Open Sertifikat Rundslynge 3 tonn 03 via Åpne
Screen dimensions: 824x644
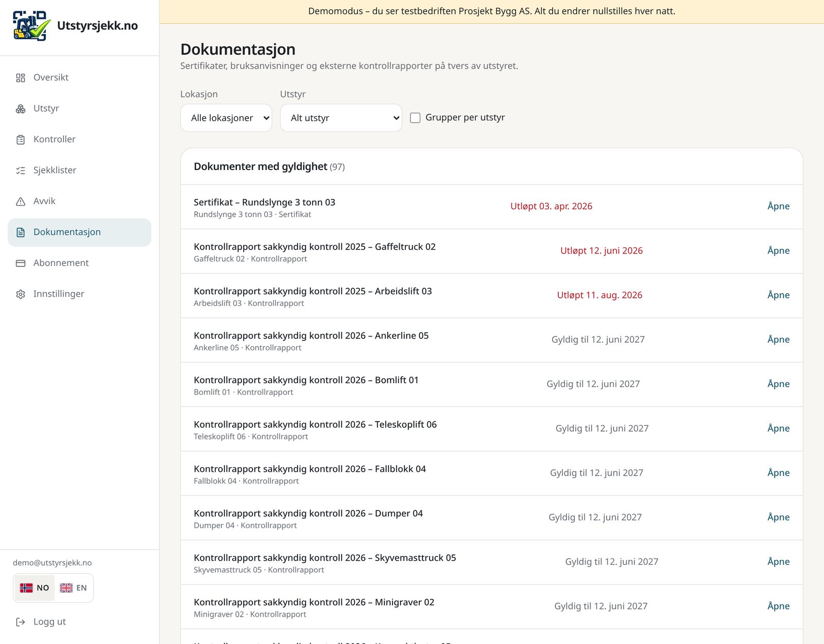[778, 206]
